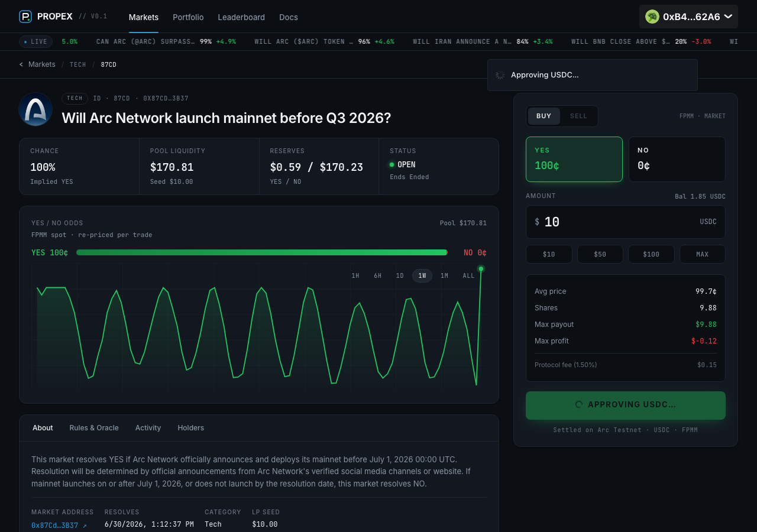Click the Max payout $9.88 value

point(706,325)
